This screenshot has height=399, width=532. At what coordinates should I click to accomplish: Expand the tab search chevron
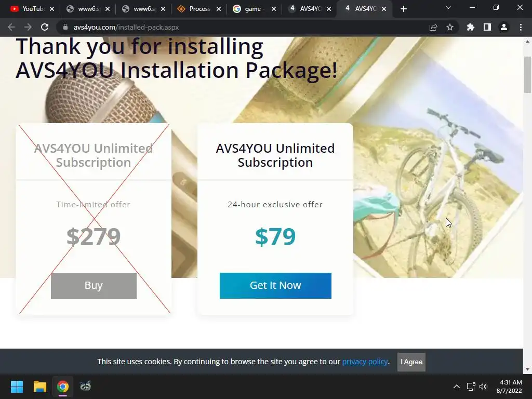point(448,7)
